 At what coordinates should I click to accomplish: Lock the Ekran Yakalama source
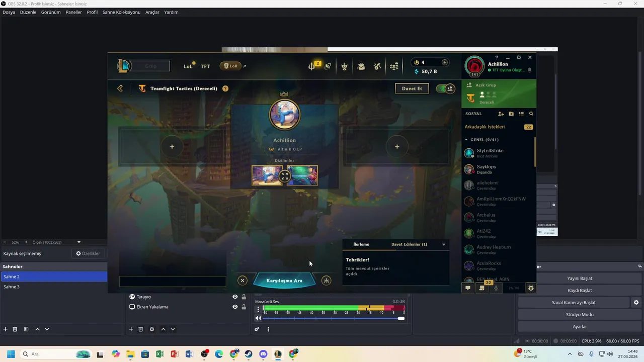tap(244, 307)
